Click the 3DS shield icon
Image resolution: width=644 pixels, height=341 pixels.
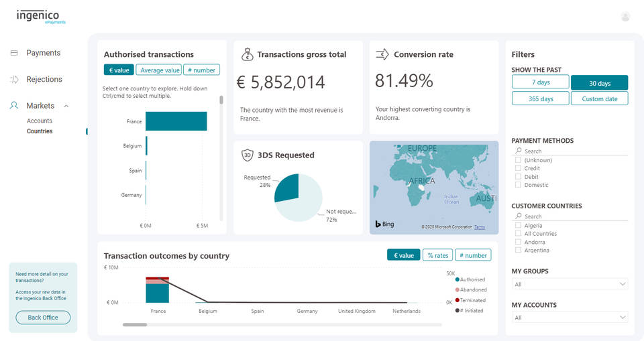(x=248, y=155)
